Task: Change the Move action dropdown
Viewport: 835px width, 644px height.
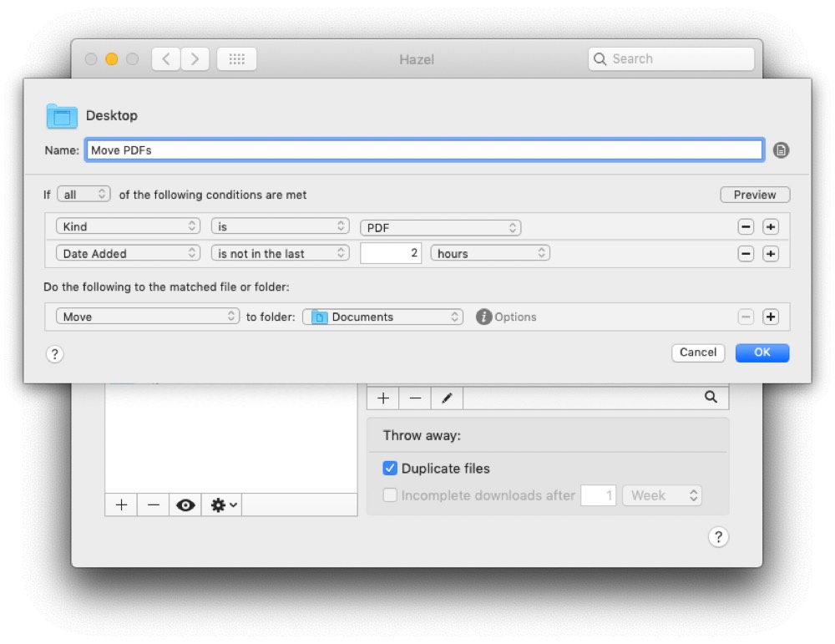Action: tap(146, 317)
